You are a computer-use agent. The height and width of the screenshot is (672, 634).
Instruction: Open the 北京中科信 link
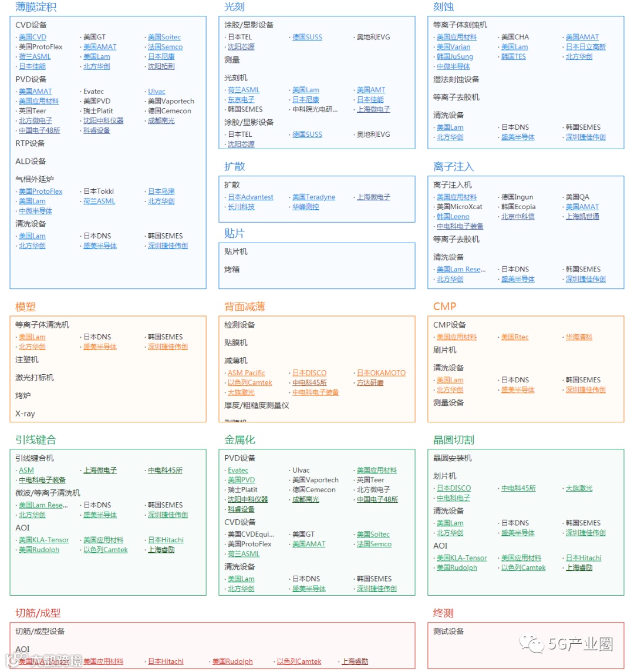(518, 217)
